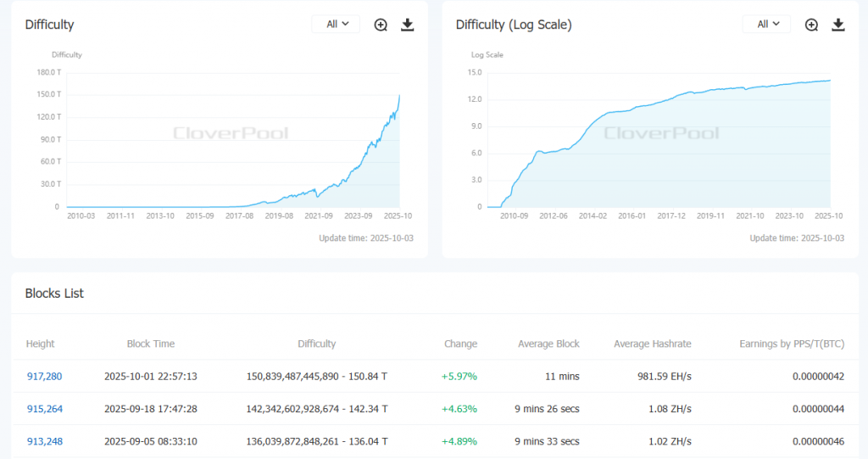Open block height 915,264 link
Screen dimensions: 868x459
pyautogui.click(x=44, y=409)
